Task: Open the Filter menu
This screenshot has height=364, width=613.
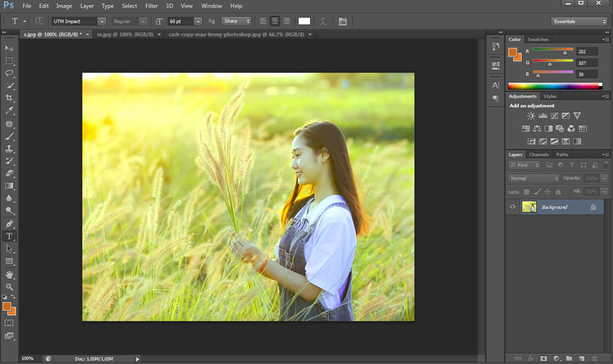Action: click(x=151, y=6)
